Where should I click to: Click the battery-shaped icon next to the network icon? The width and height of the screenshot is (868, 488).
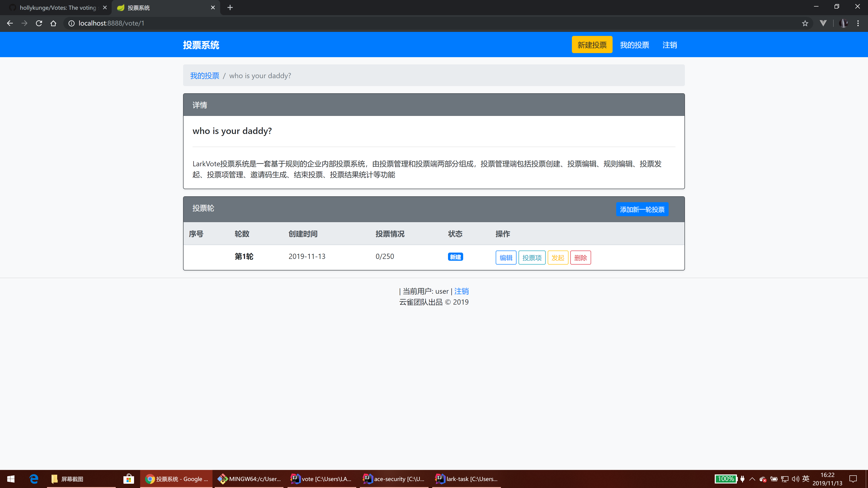(774, 479)
